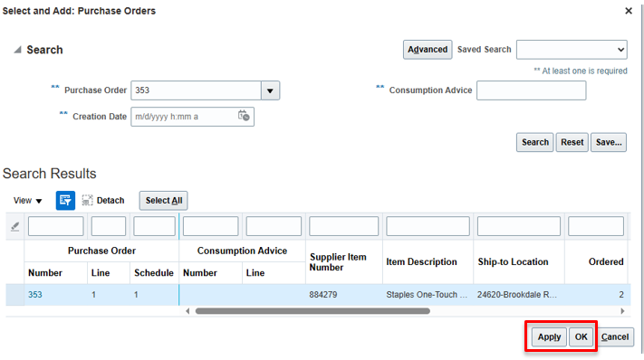This screenshot has width=644, height=360.
Task: Click the Apply button
Action: point(549,337)
